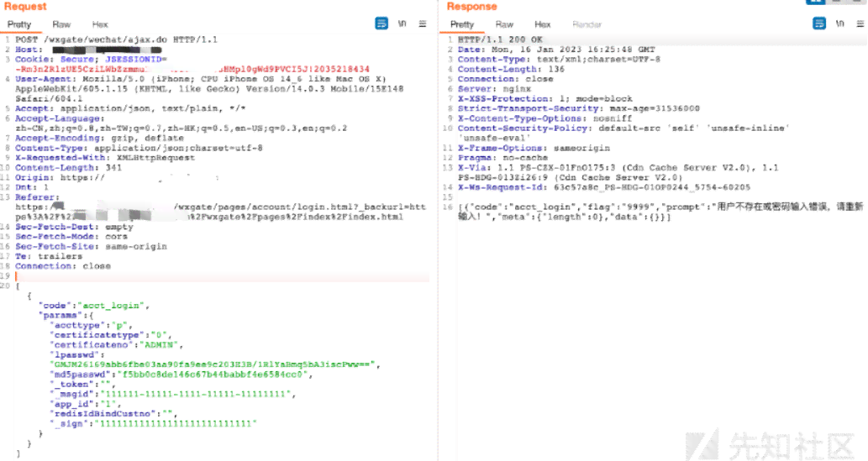The image size is (868, 461).
Task: Switch to the Request Raw tab
Action: [x=61, y=24]
